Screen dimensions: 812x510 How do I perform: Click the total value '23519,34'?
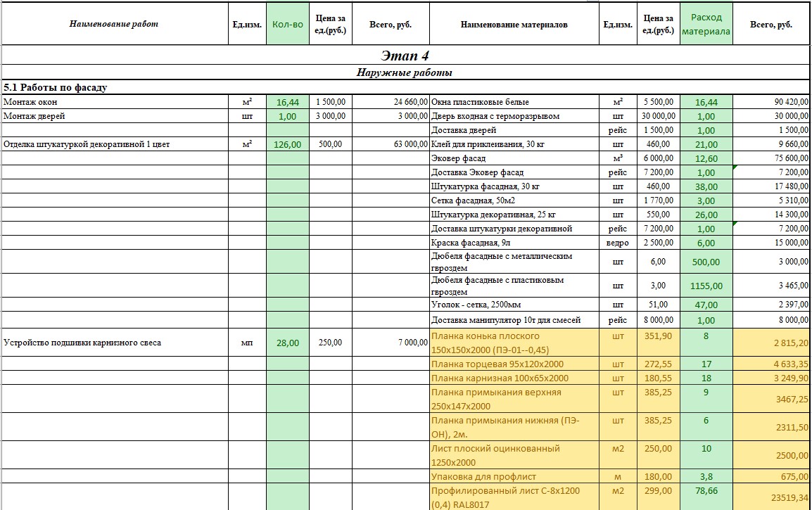pyautogui.click(x=771, y=497)
